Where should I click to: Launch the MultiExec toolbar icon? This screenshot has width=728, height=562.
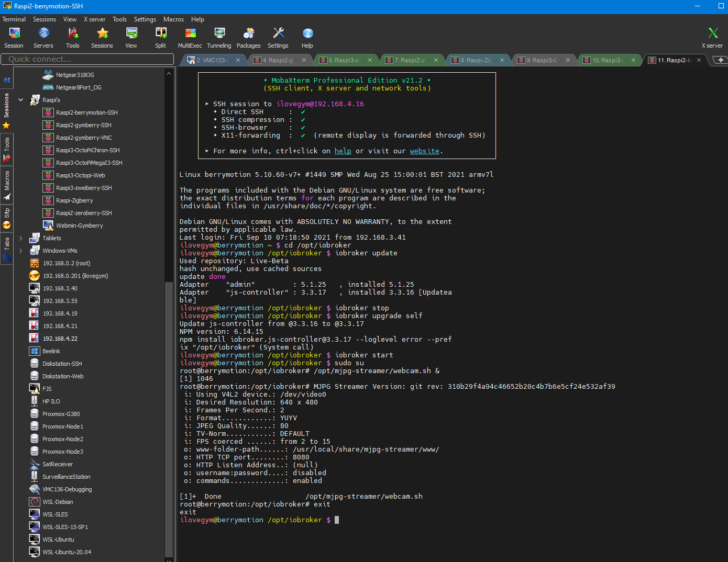point(190,38)
